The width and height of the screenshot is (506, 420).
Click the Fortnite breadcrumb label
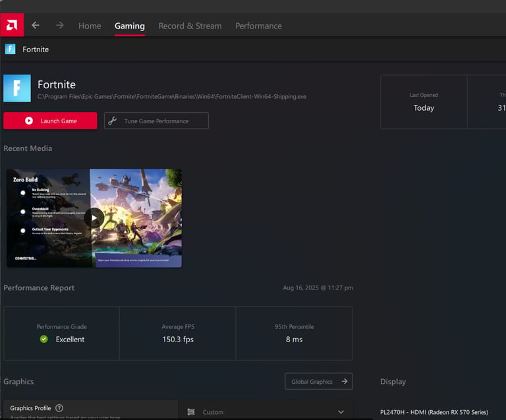tap(36, 49)
